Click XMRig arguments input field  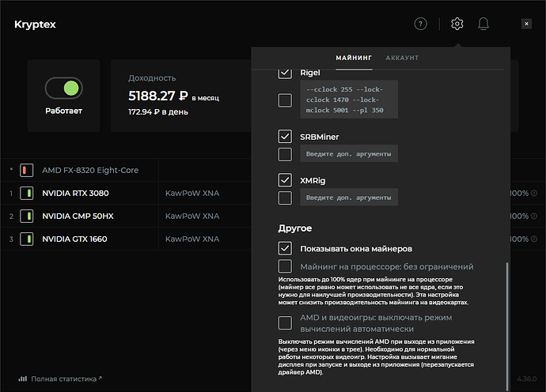[x=349, y=197]
